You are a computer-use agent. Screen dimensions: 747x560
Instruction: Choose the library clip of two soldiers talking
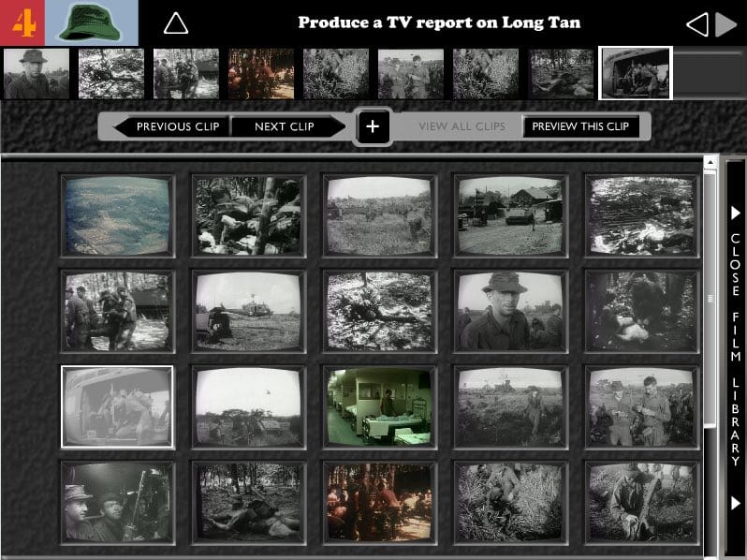click(x=642, y=407)
